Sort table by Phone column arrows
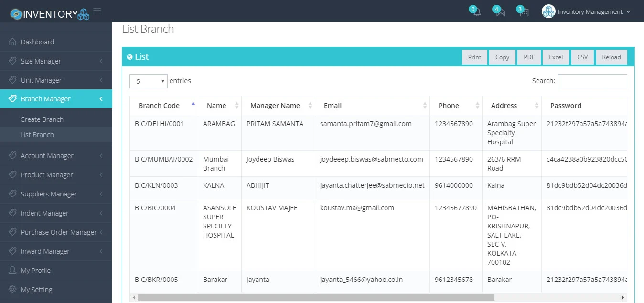The width and height of the screenshot is (644, 303). coord(477,106)
